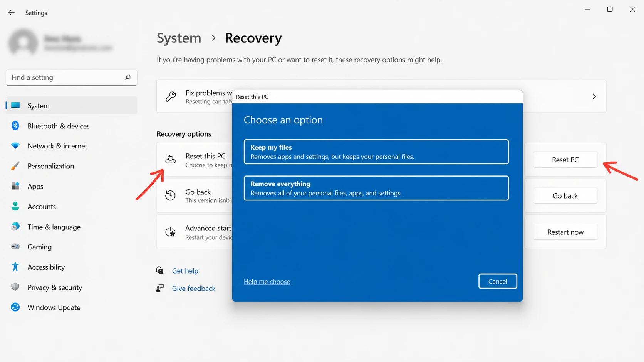Click the Network wifi icon in sidebar

[15, 146]
